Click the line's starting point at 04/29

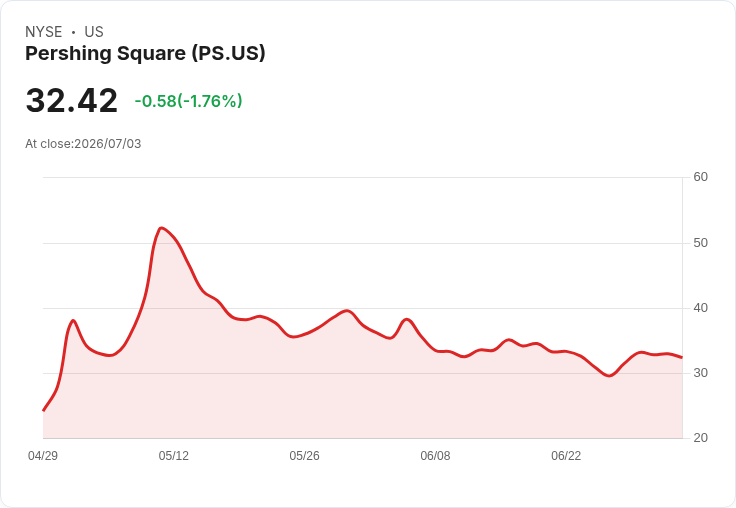pyautogui.click(x=44, y=410)
